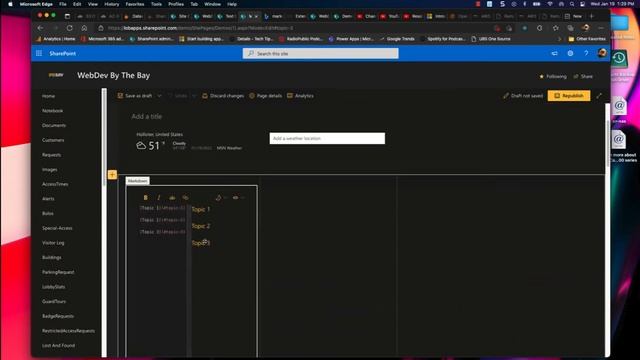Screen dimensions: 640x360
Task: Open Notebook in the site navigation
Action: pyautogui.click(x=52, y=111)
